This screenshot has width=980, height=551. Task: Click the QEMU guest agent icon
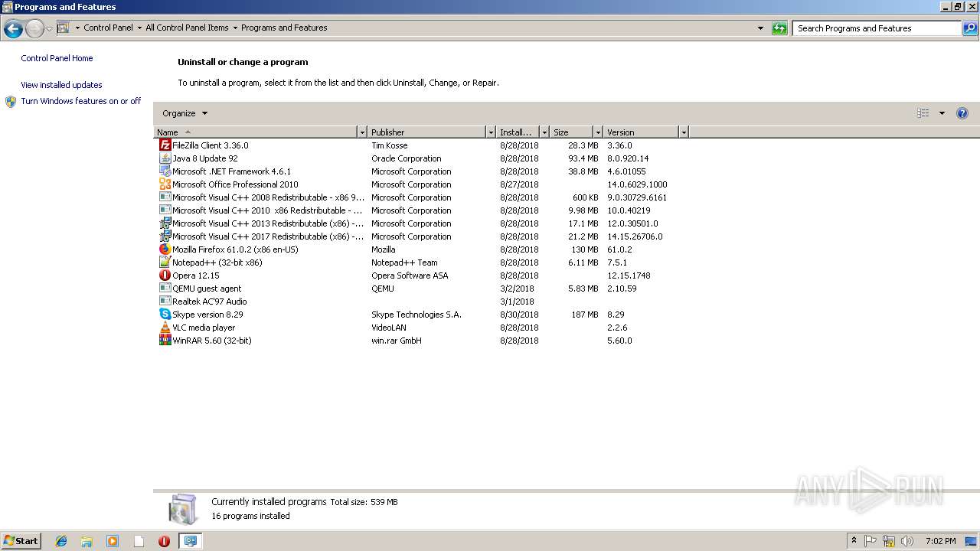(165, 288)
